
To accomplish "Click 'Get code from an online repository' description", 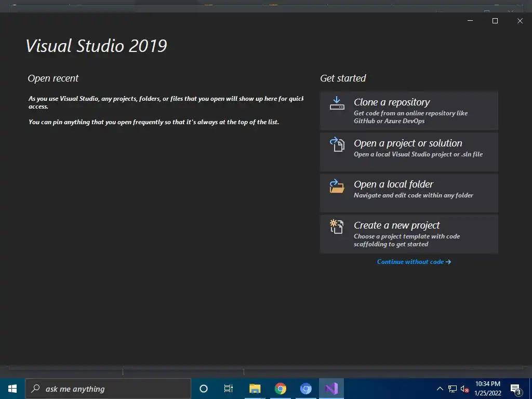I will point(410,117).
